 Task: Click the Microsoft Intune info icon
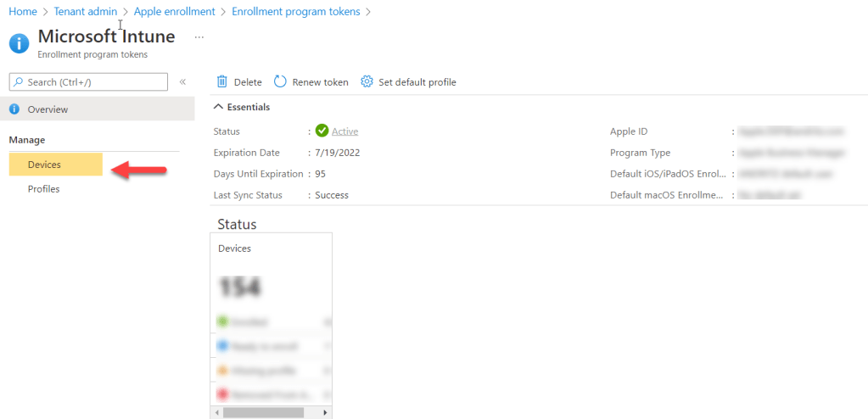[19, 43]
